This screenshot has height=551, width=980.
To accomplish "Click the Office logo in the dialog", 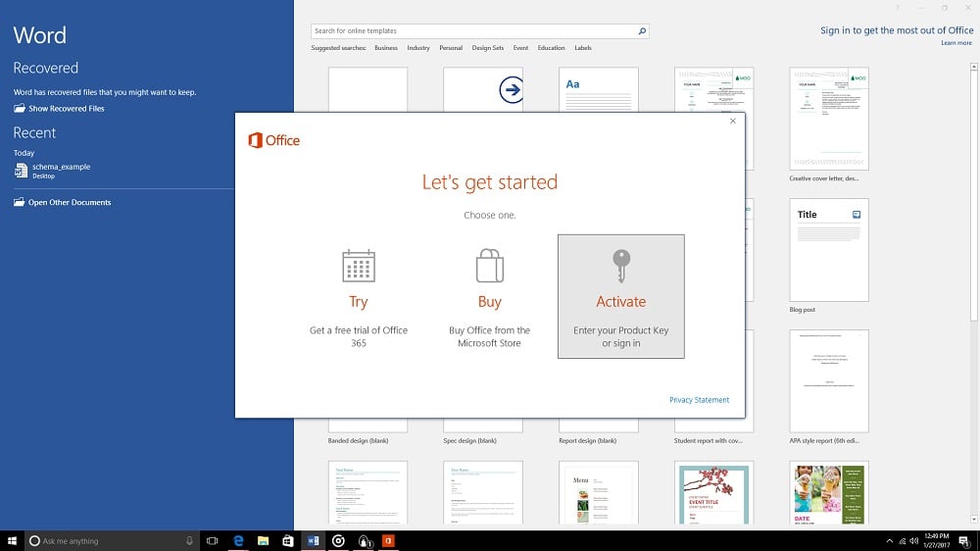I will click(273, 140).
